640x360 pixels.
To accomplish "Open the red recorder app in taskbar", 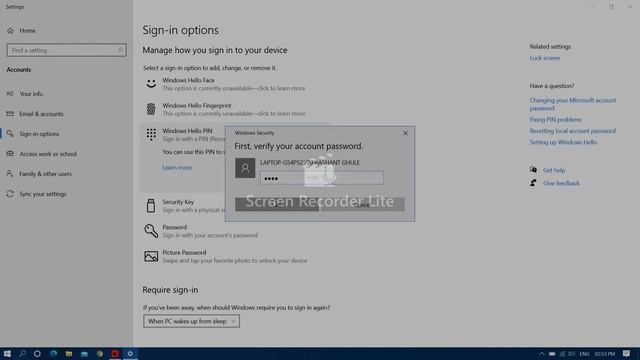I will (x=115, y=354).
